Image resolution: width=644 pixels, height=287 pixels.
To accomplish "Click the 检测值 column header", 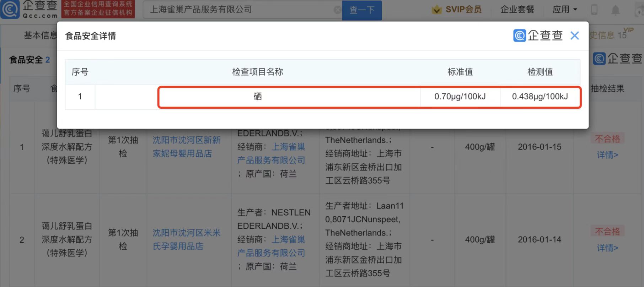I will tap(540, 72).
